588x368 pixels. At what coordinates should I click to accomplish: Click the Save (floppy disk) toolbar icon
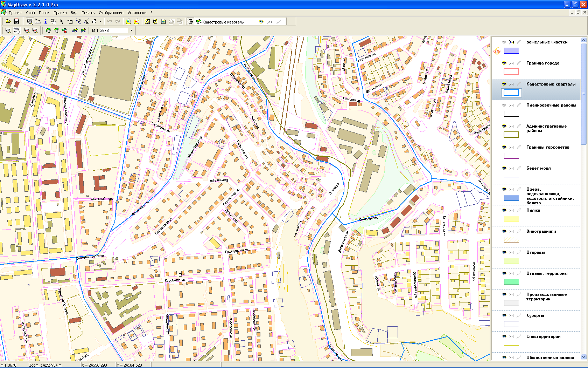[16, 21]
